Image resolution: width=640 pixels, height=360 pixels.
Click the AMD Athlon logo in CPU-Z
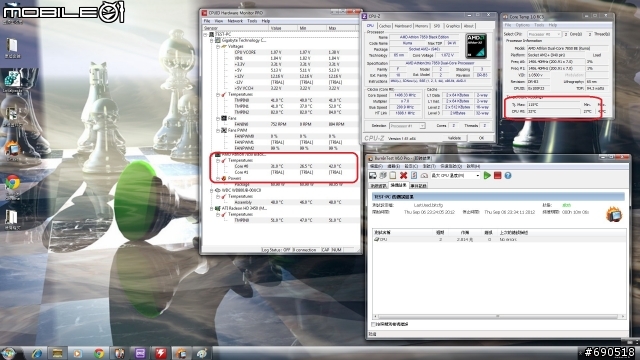(476, 46)
